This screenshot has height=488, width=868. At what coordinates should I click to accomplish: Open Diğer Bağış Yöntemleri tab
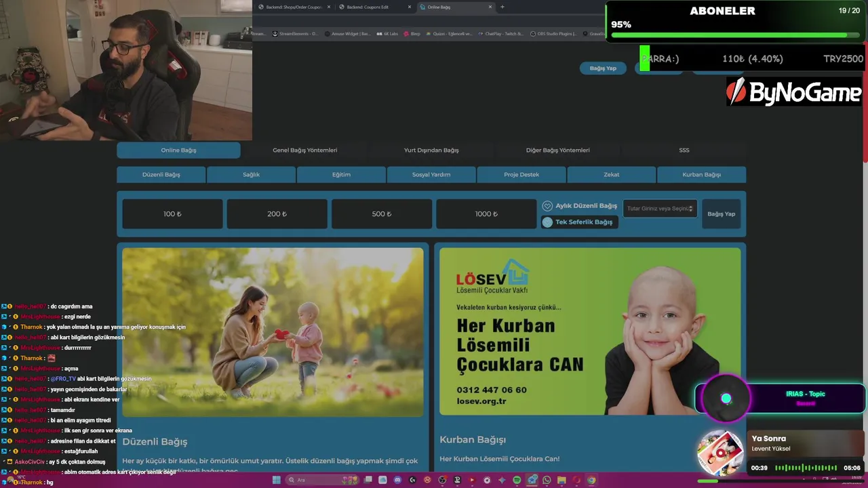[x=557, y=150]
